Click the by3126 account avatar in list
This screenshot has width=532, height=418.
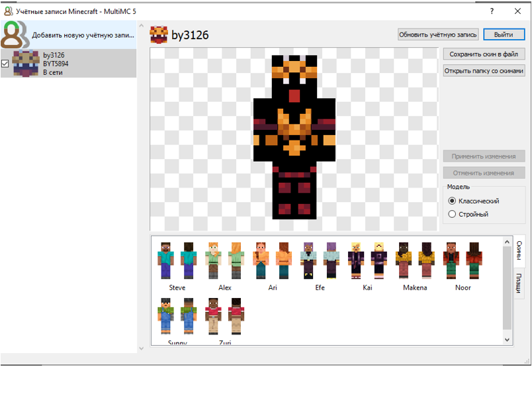[25, 63]
